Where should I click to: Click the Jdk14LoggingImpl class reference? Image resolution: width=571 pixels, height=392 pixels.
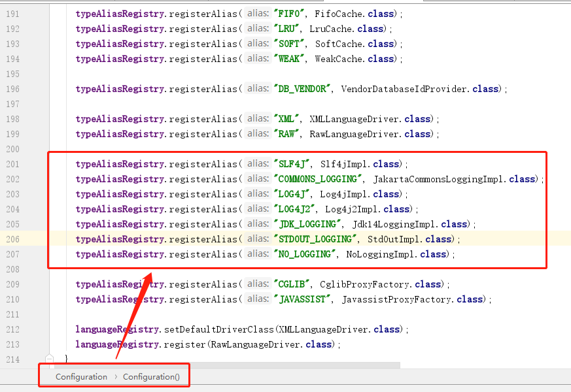point(395,224)
